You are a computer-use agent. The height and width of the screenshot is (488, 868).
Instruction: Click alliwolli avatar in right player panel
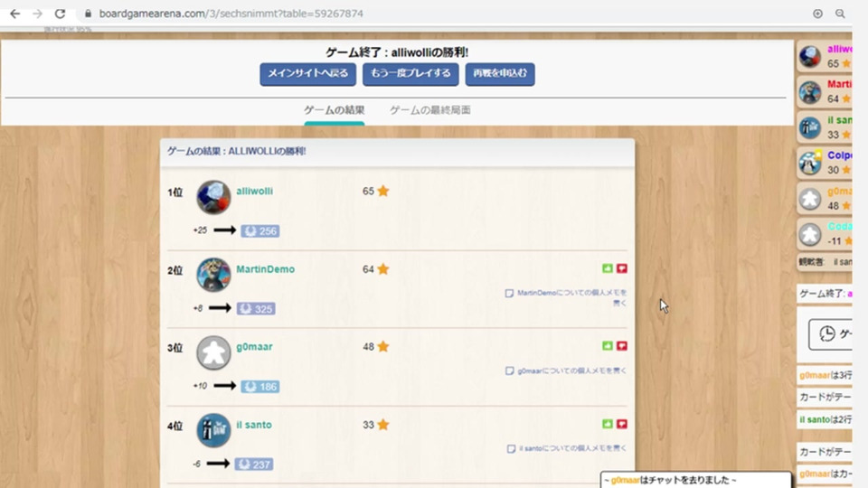[810, 56]
